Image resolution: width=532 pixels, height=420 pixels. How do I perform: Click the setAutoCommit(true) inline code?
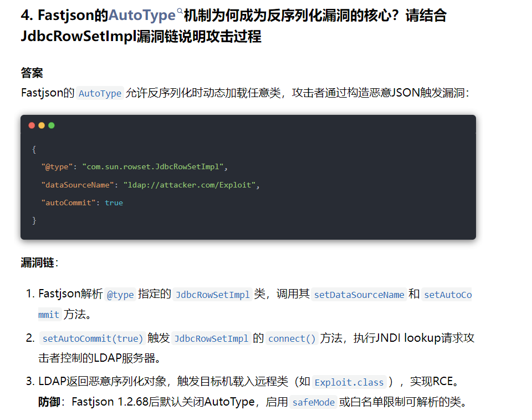[x=93, y=338]
